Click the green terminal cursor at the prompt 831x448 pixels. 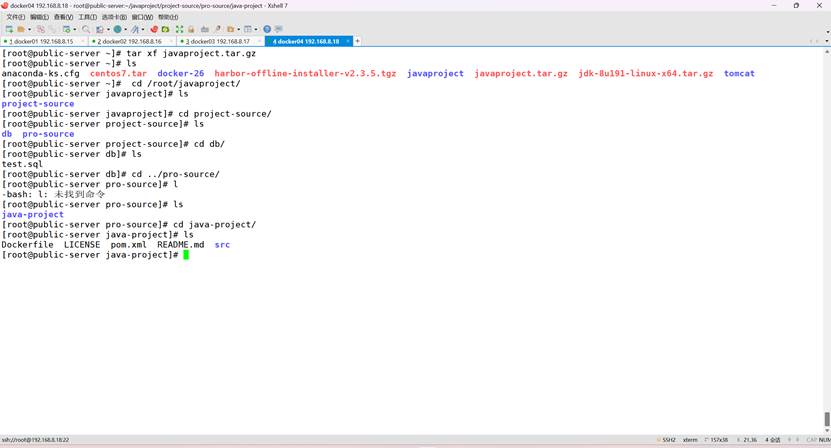point(186,255)
